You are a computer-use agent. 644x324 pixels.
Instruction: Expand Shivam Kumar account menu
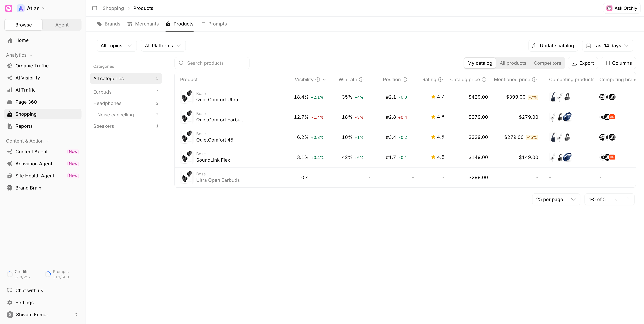43,314
